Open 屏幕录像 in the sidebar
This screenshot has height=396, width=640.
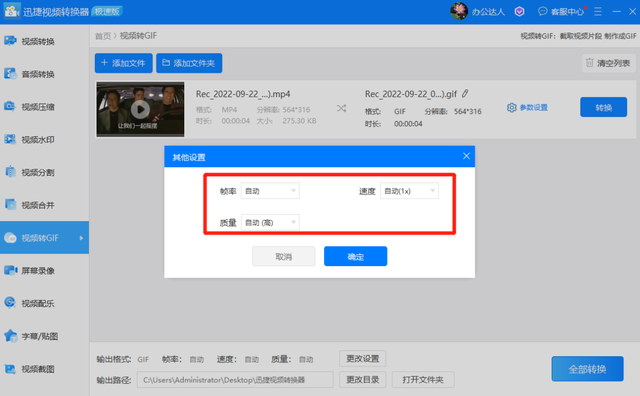44,270
